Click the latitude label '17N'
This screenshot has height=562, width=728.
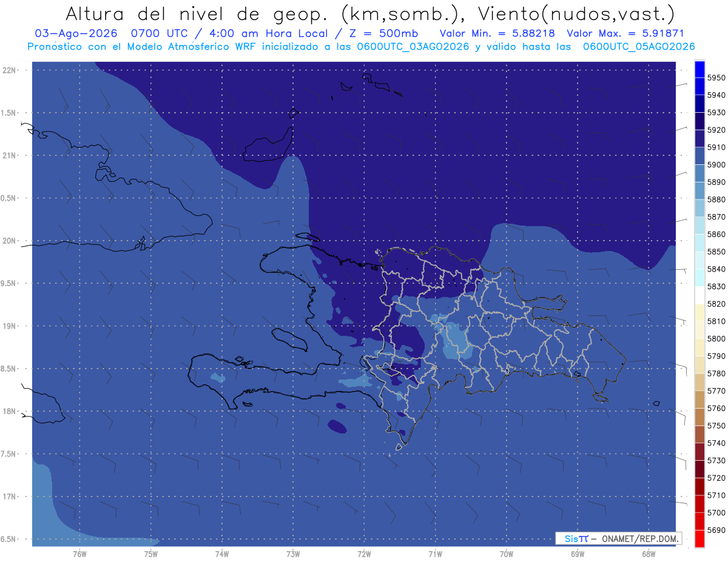point(9,497)
